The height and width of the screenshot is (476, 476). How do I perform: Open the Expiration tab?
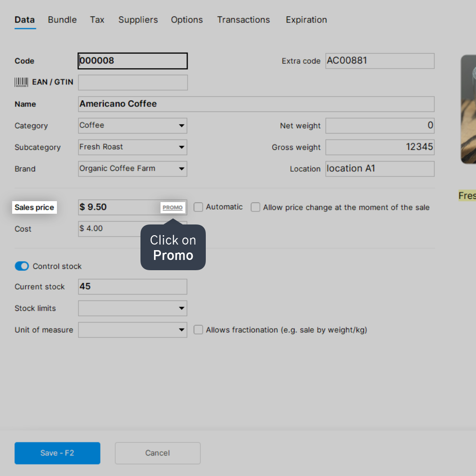[306, 20]
